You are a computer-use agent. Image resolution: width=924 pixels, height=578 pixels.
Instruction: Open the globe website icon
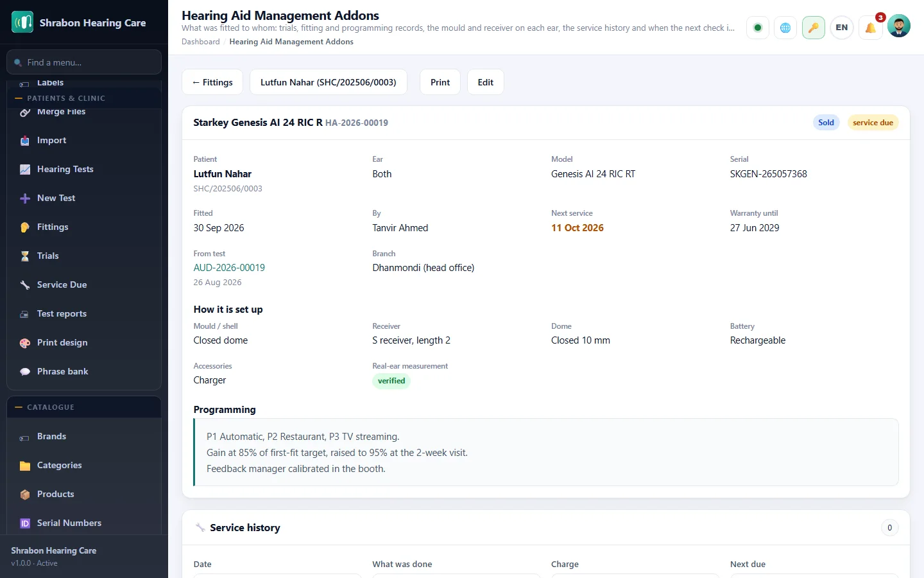click(785, 28)
